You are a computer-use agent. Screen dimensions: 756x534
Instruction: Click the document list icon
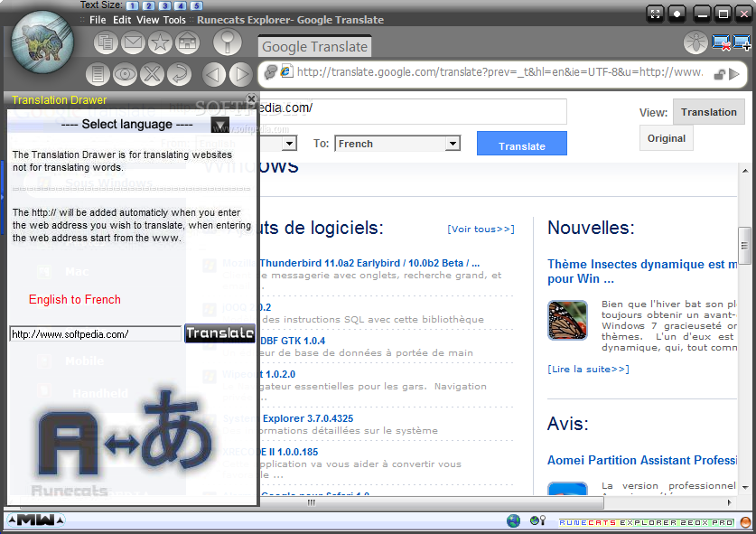(x=98, y=74)
